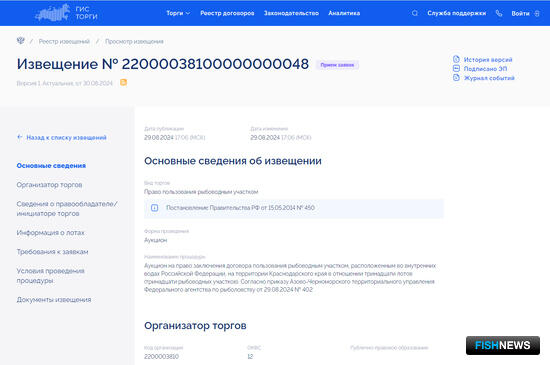This screenshot has width=550, height=365.
Task: Select Условия проведения процедуры sidebar section
Action: (51, 276)
